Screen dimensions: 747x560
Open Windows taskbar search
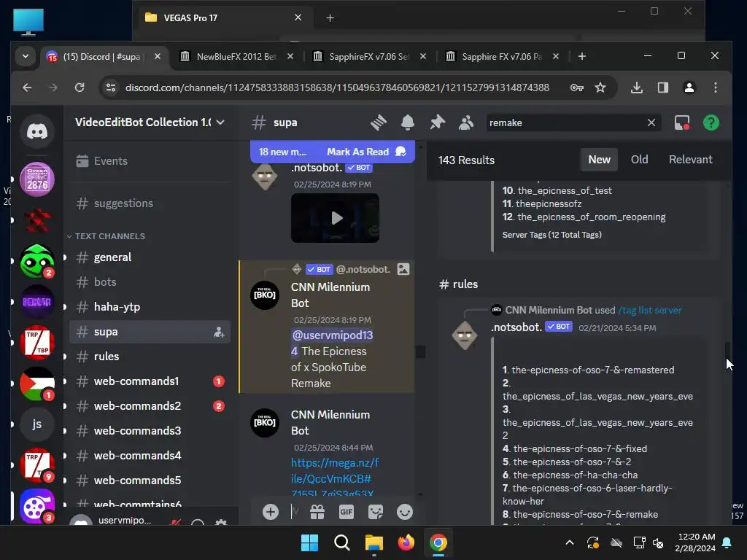(x=342, y=542)
